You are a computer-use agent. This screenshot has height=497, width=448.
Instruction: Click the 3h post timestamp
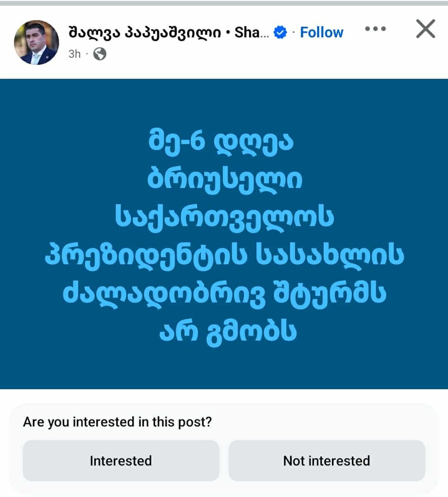[74, 54]
